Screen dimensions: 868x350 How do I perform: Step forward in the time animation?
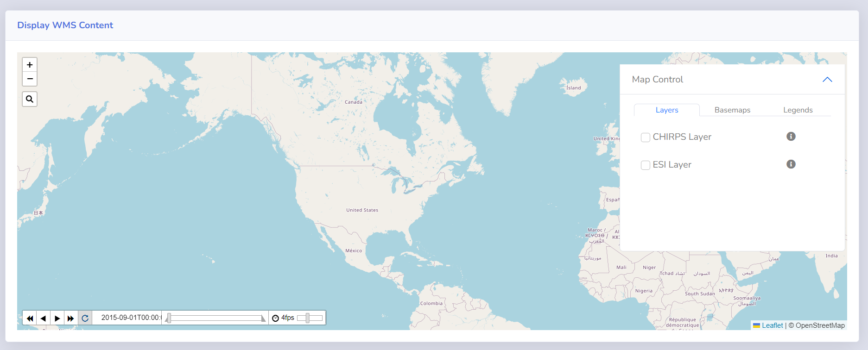point(70,318)
